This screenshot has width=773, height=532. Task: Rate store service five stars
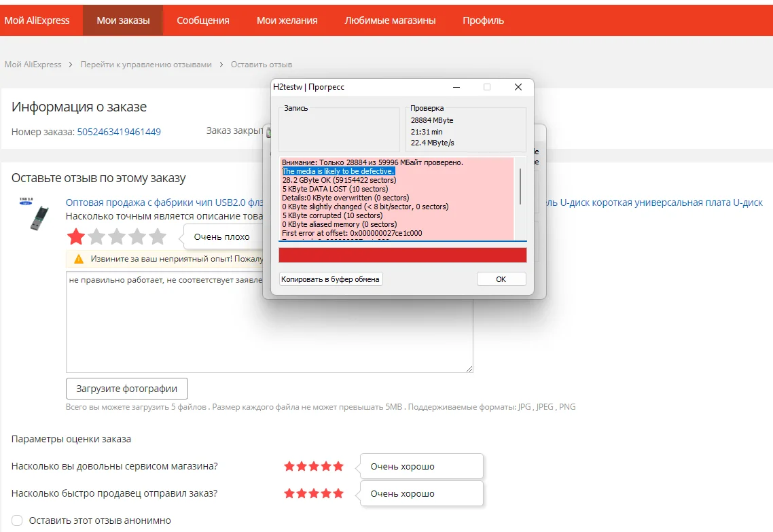click(338, 466)
